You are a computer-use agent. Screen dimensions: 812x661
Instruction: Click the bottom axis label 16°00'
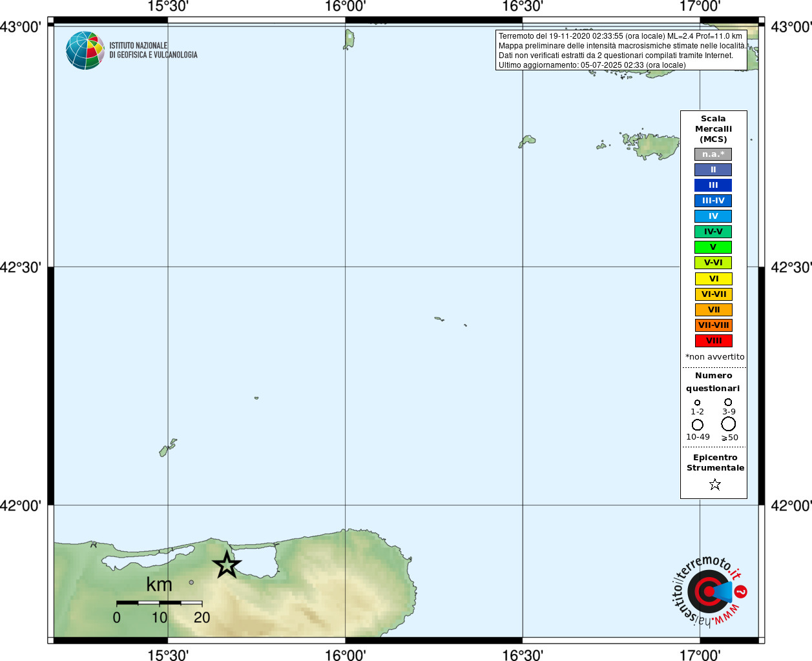345,655
